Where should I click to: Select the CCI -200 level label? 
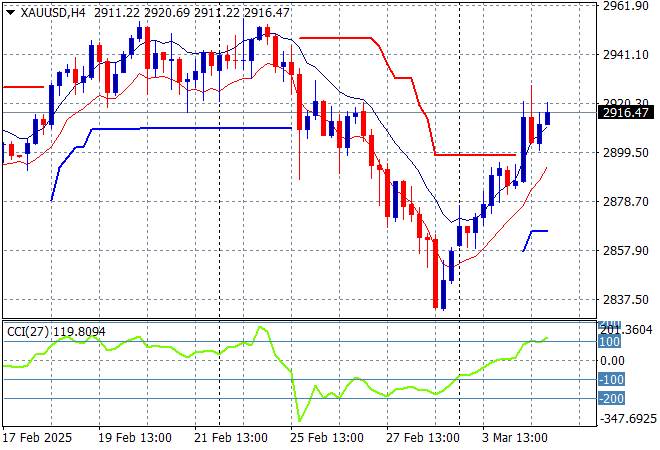(x=611, y=399)
